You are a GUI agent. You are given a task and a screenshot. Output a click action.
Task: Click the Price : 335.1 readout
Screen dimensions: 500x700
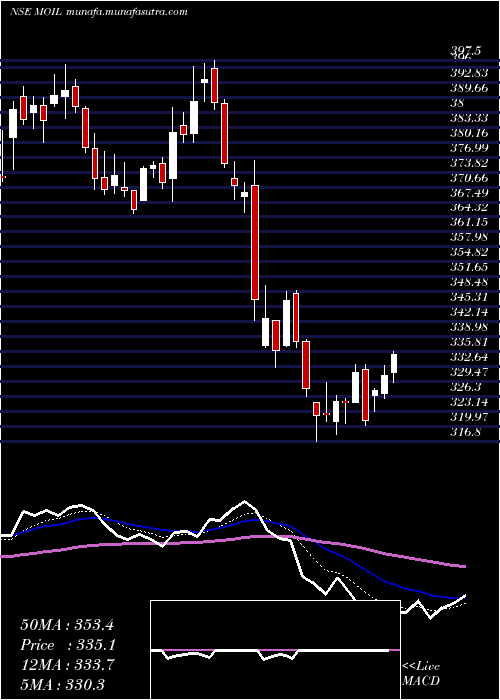click(67, 645)
